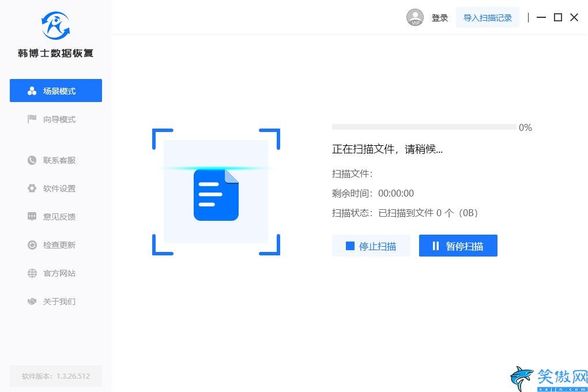The height and width of the screenshot is (392, 588).
Task: Minimize the application window
Action: 541,17
